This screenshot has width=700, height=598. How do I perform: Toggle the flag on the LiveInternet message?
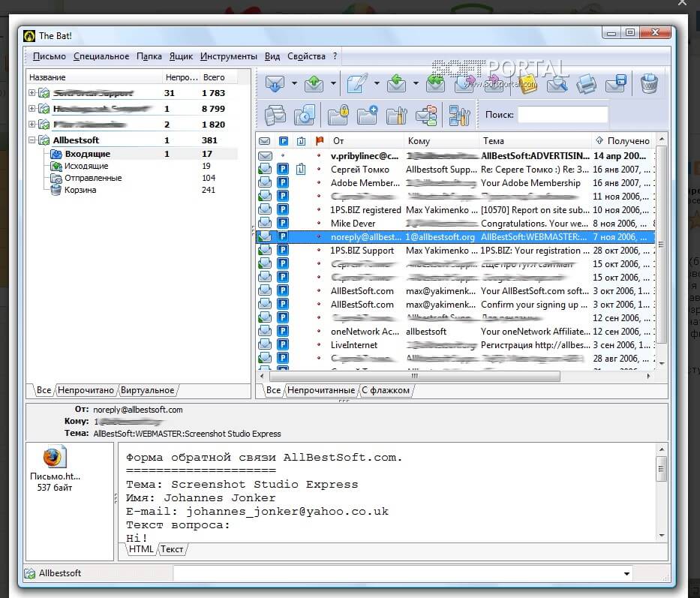[x=319, y=345]
